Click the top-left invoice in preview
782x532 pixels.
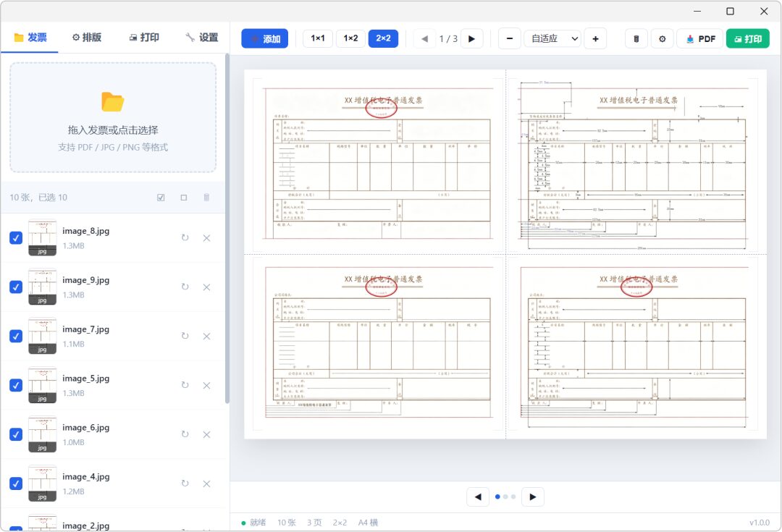point(379,164)
